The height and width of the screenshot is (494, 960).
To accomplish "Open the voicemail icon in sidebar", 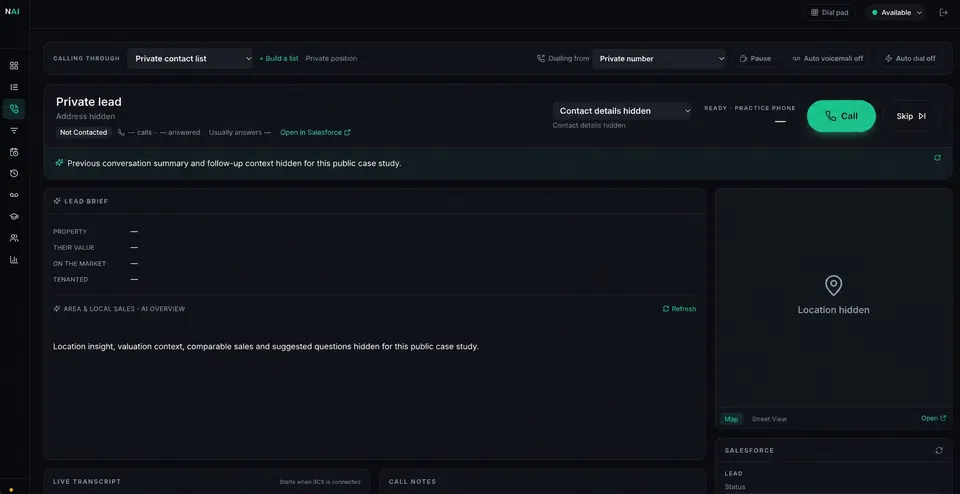I will [x=14, y=195].
